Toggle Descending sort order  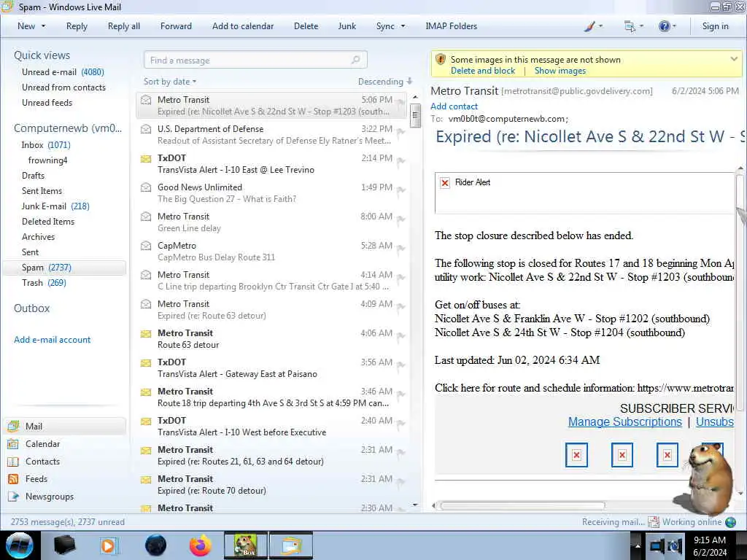coord(385,82)
